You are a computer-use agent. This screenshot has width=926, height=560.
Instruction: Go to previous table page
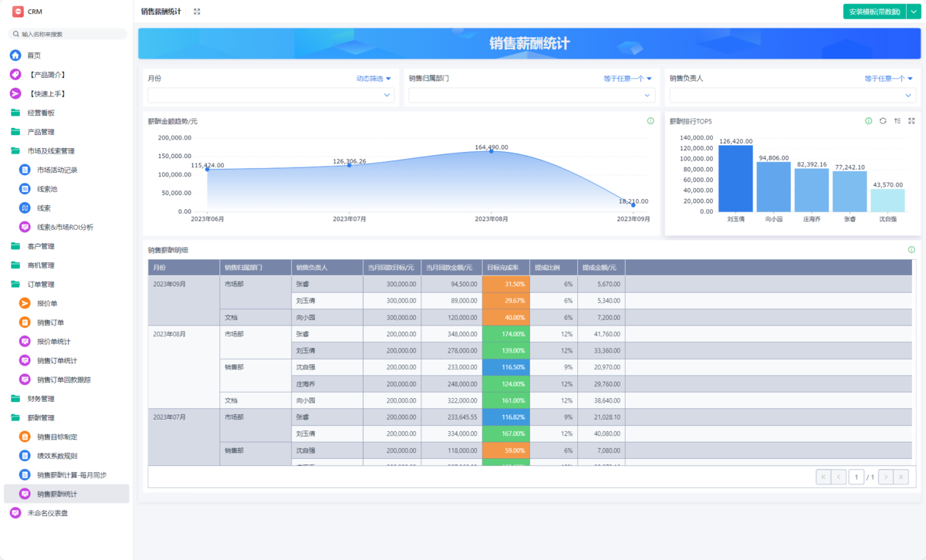click(839, 477)
